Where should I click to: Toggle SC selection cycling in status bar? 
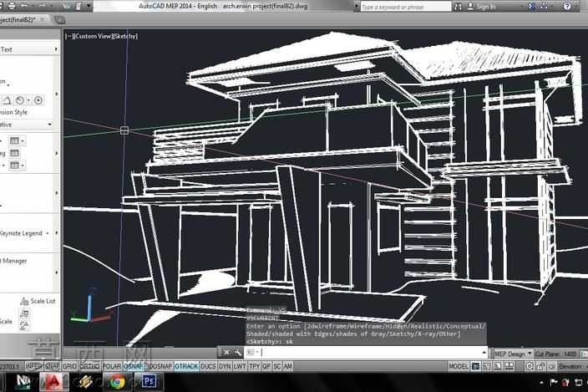(x=277, y=366)
